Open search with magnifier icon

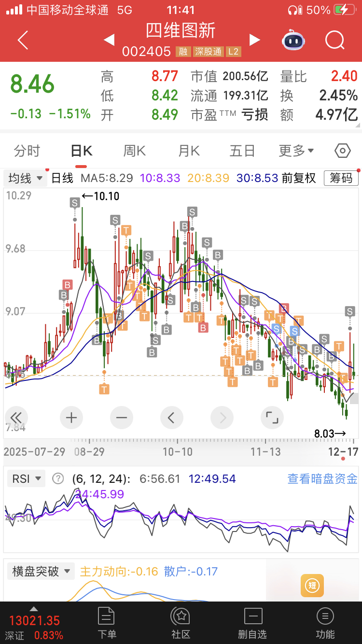coord(334,40)
